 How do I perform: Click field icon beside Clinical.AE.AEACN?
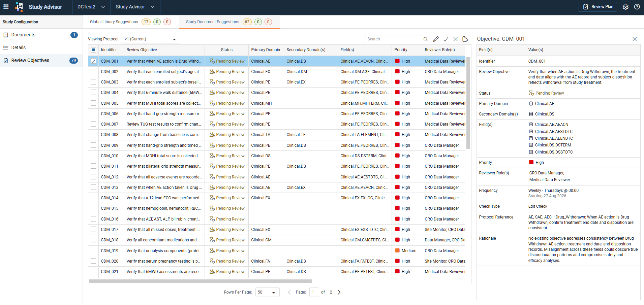pos(531,125)
